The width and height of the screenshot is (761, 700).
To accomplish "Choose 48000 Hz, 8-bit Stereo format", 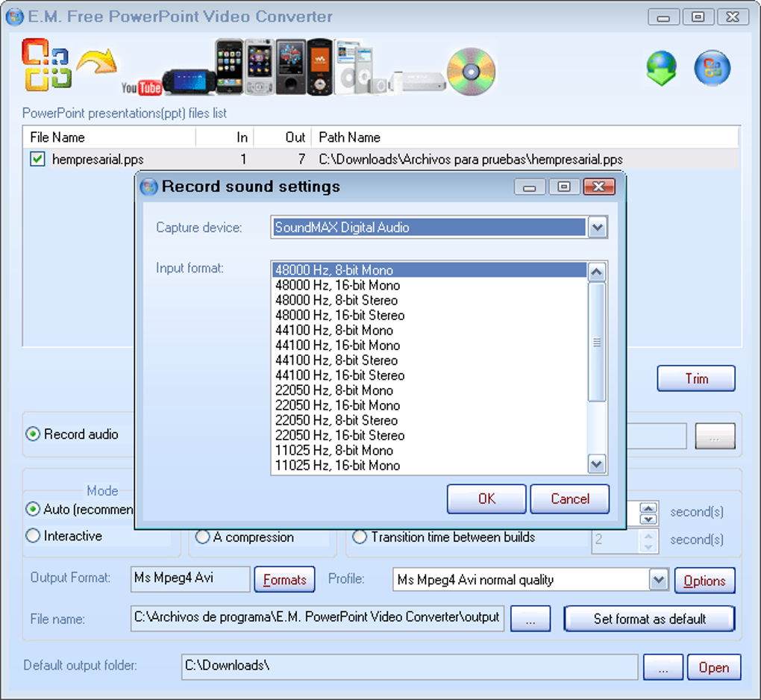I will [430, 301].
